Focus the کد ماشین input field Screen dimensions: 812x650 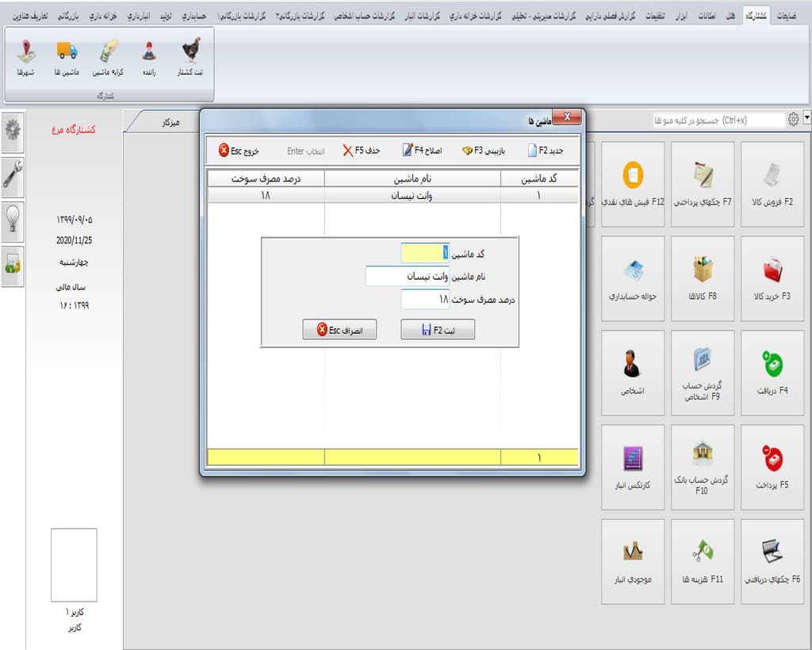pos(425,253)
